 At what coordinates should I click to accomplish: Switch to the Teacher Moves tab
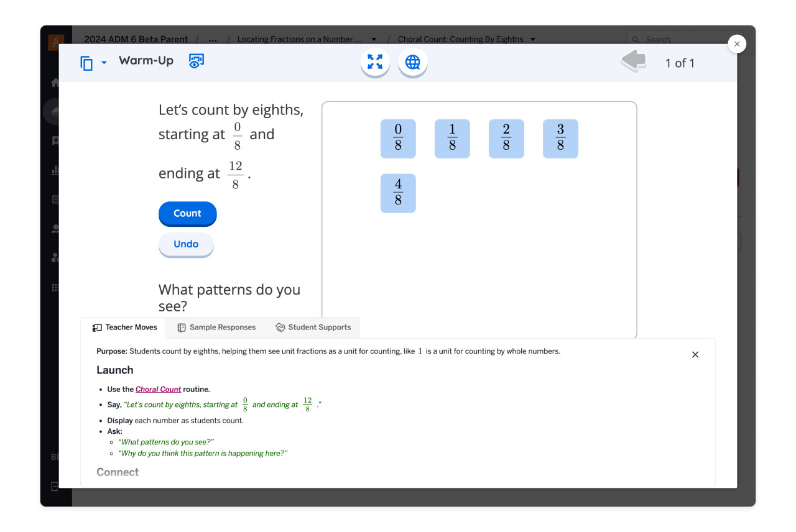[x=124, y=328]
